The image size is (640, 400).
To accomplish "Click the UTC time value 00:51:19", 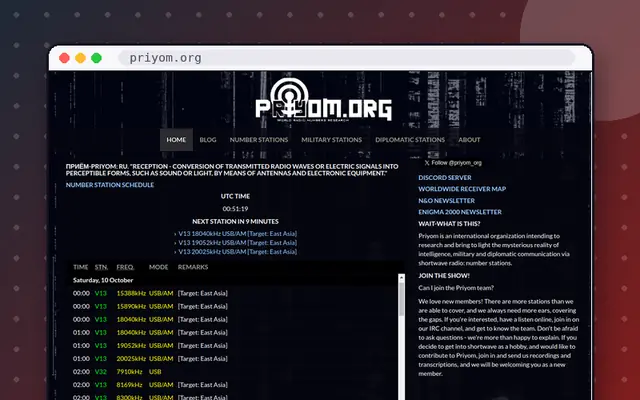I will click(235, 209).
